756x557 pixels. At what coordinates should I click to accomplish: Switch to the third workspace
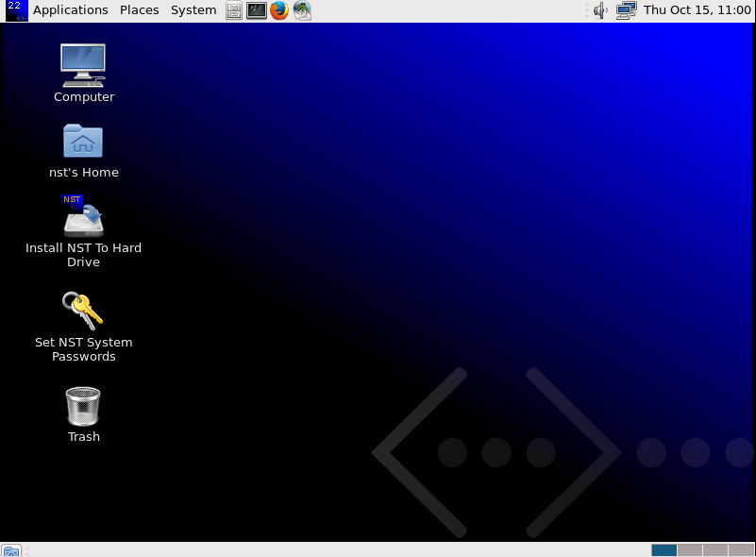click(715, 550)
